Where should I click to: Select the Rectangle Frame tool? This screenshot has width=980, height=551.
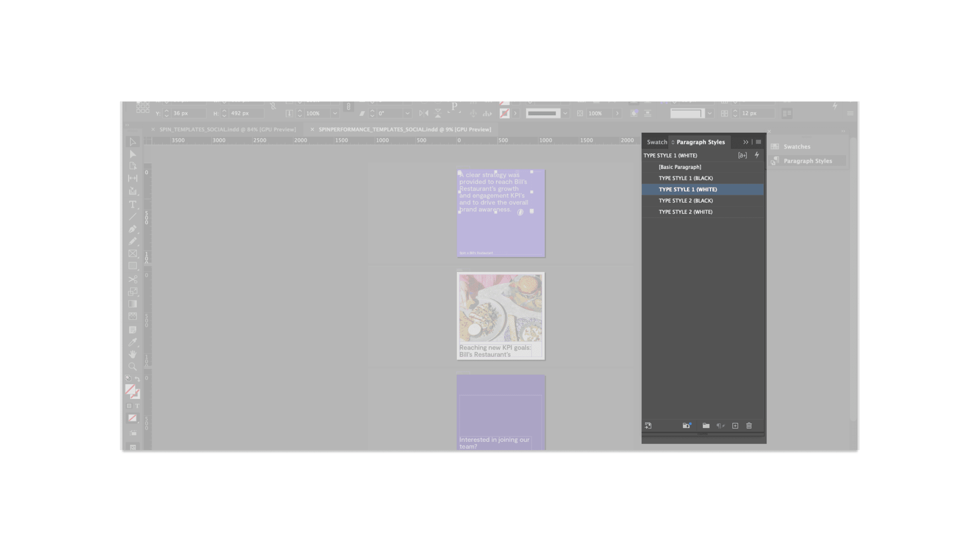(133, 254)
